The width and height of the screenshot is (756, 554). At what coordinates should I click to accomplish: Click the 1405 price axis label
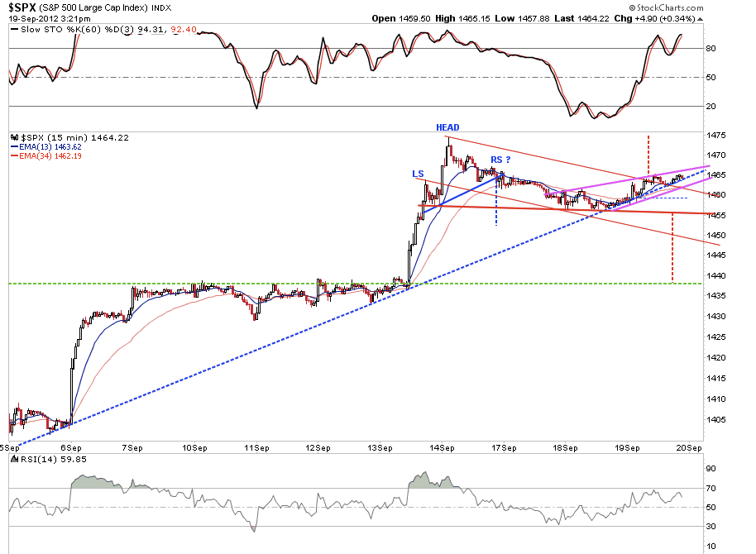(x=716, y=420)
